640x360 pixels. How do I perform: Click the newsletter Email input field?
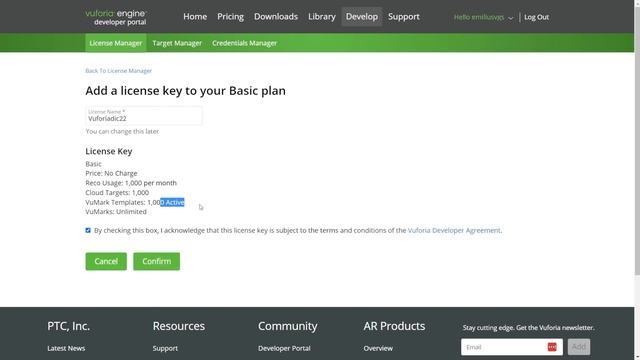click(512, 347)
